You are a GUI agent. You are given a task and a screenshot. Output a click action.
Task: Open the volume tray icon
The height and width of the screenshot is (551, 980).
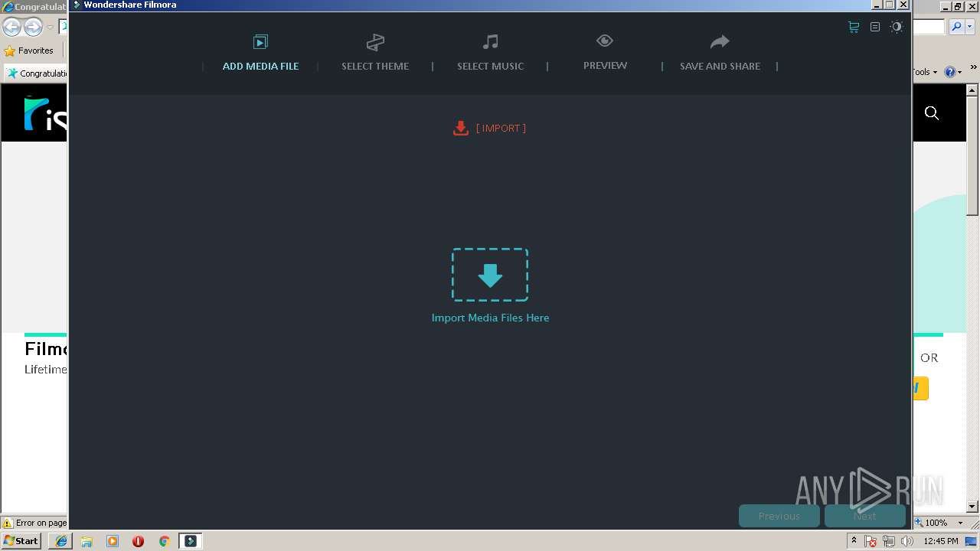907,541
